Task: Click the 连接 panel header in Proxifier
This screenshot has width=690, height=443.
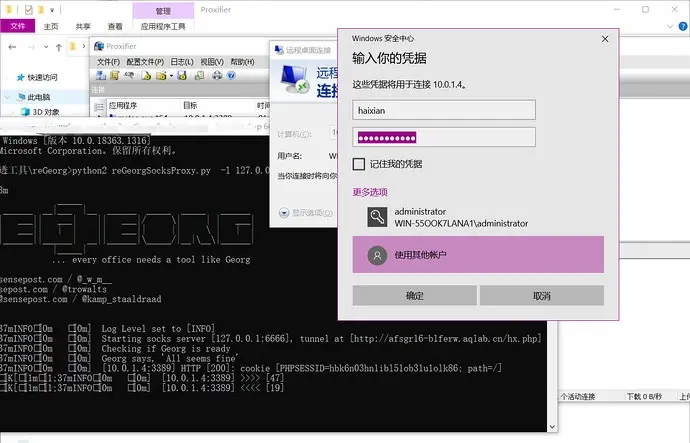Action: pyautogui.click(x=180, y=90)
